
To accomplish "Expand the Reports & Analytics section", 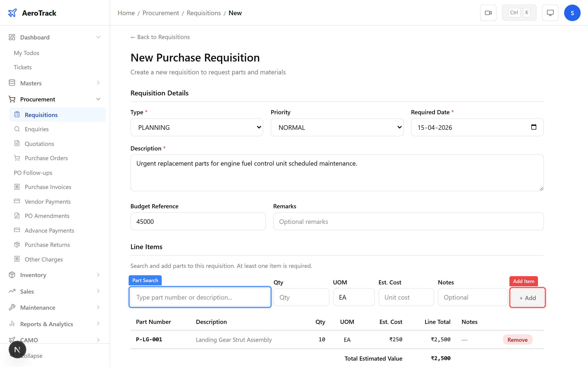I will [46, 324].
